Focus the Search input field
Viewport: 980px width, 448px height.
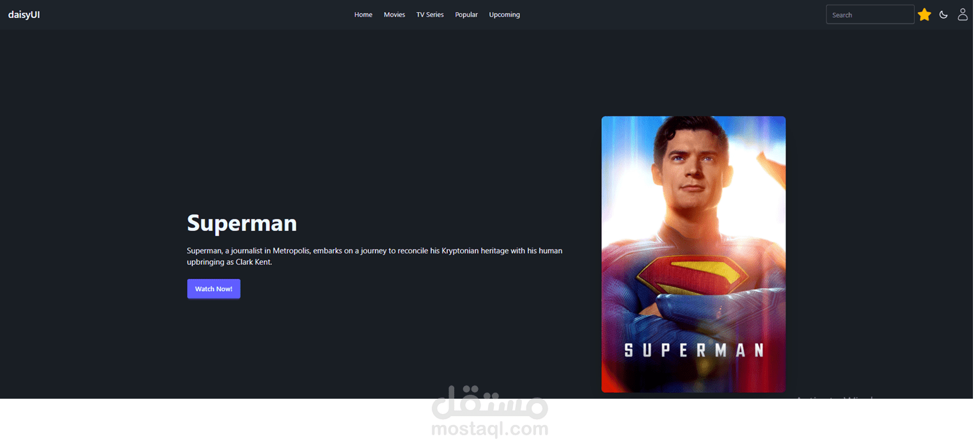point(870,15)
